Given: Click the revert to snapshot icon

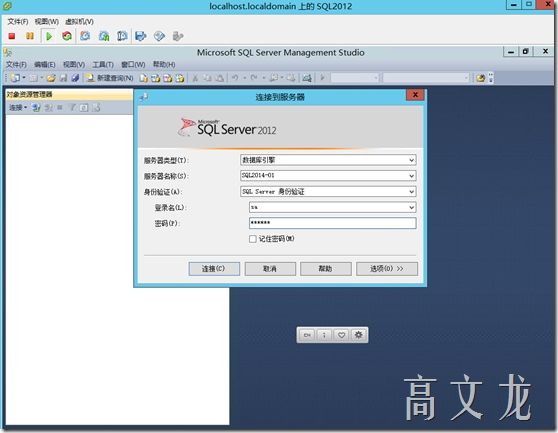Looking at the screenshot, I should point(104,36).
